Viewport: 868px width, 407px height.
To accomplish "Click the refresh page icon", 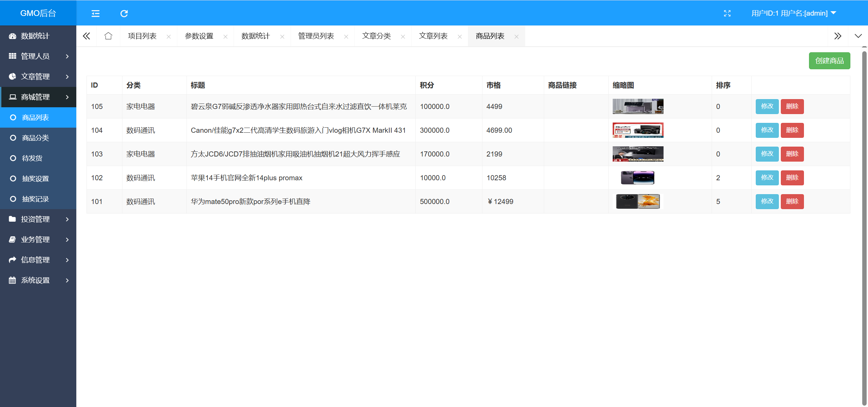I will (x=124, y=13).
